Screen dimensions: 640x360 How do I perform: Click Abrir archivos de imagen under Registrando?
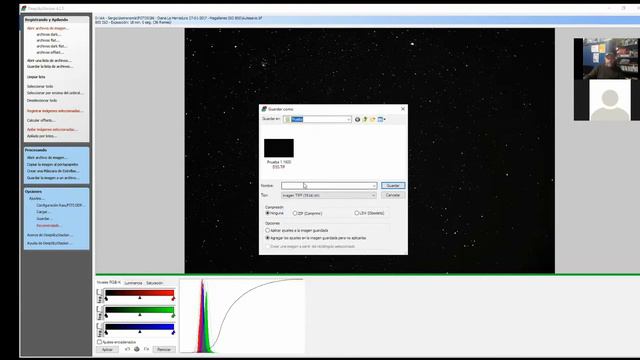[x=48, y=28]
